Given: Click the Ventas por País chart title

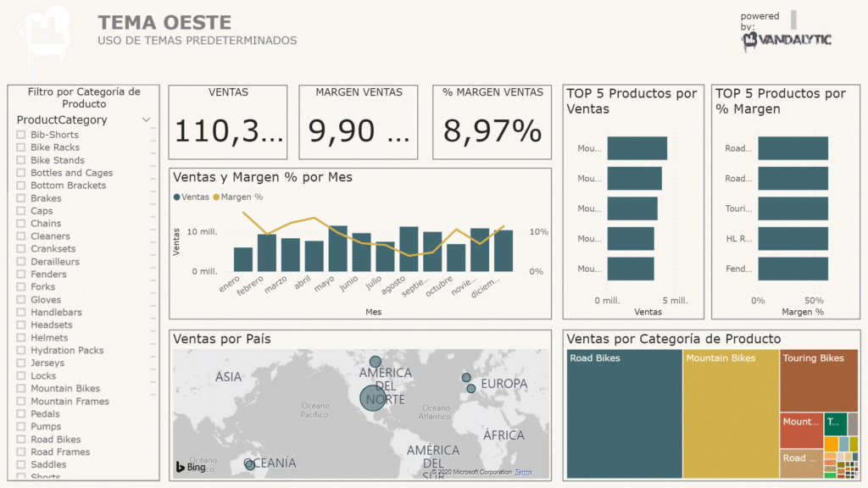Looking at the screenshot, I should pos(222,339).
